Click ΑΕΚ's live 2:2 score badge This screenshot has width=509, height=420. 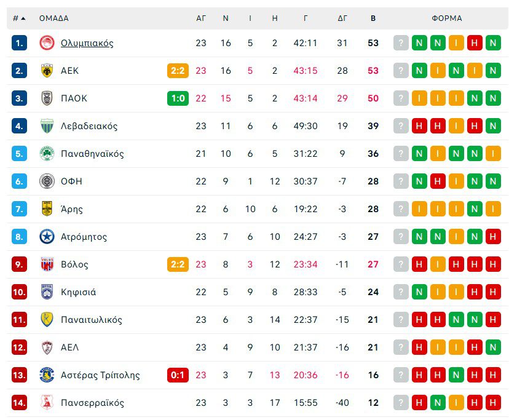(178, 71)
